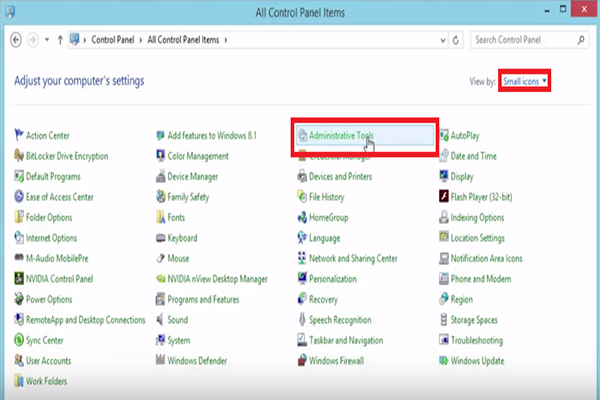Click the Devices and Printers icon
The image size is (600, 400).
click(x=302, y=176)
